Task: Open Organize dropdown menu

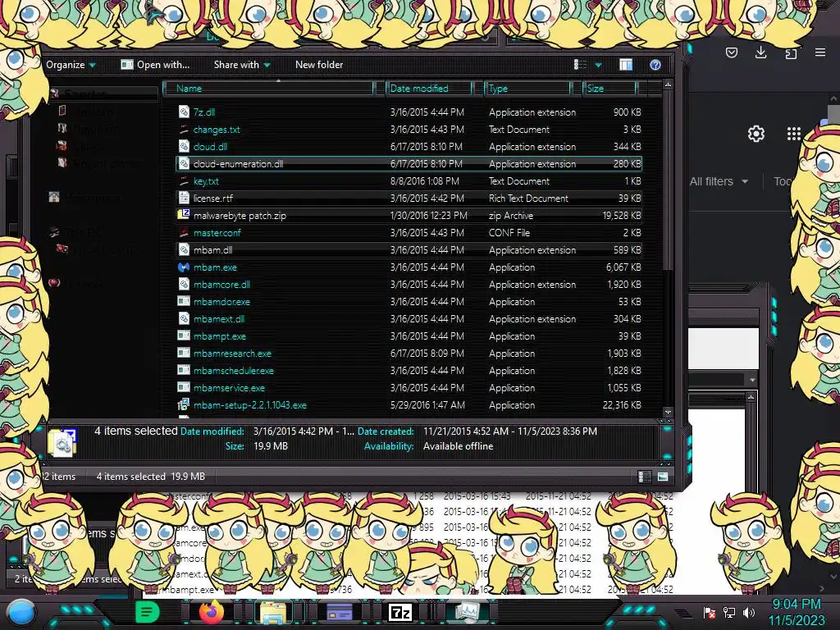Action: pyautogui.click(x=71, y=65)
